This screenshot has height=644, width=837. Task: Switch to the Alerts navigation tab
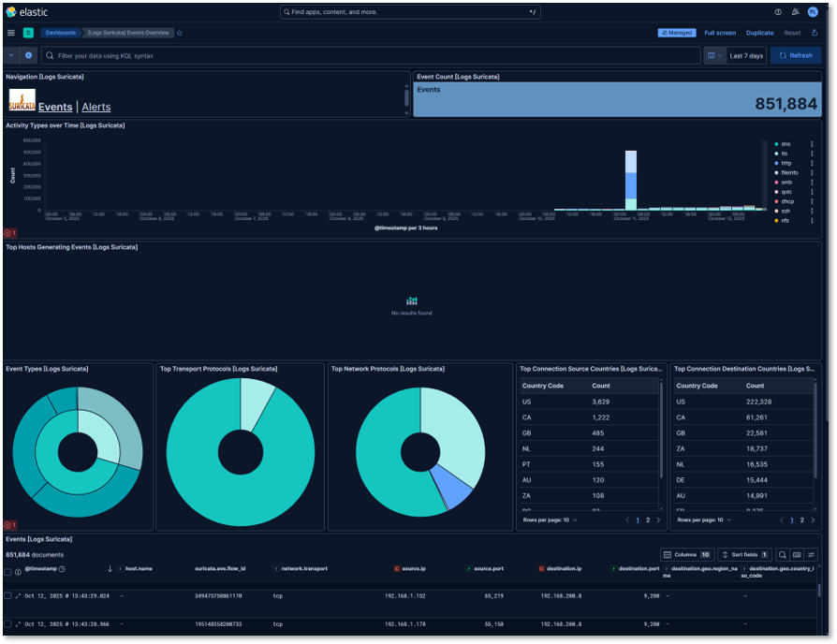point(95,107)
